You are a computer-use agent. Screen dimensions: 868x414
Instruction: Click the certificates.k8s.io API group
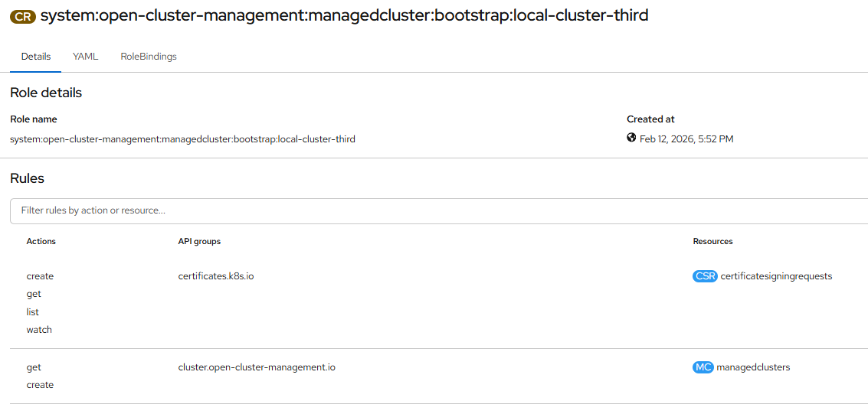click(216, 276)
